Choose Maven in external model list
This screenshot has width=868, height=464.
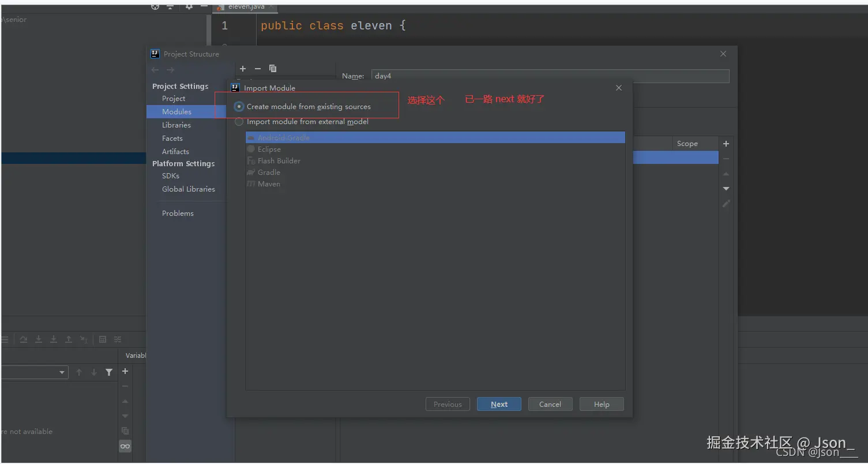tap(435, 184)
